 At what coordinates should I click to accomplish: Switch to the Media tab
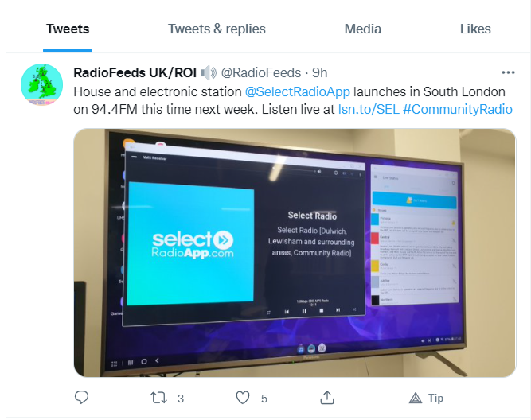tap(363, 29)
